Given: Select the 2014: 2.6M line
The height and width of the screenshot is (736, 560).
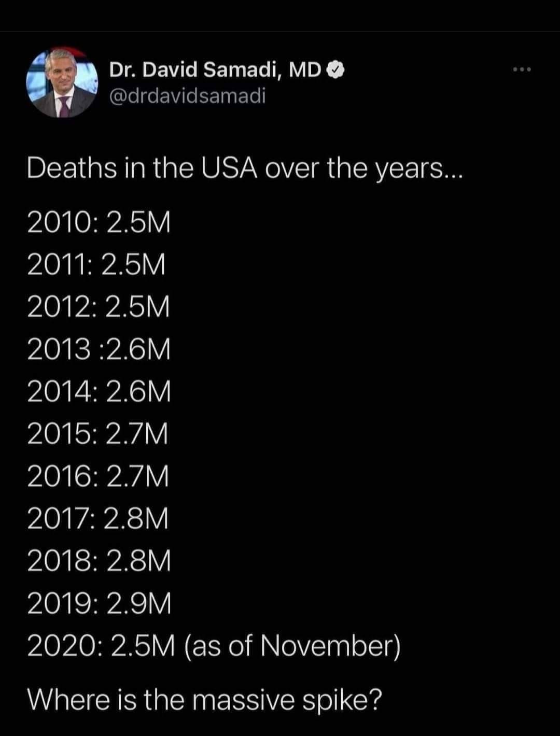Looking at the screenshot, I should tap(99, 391).
